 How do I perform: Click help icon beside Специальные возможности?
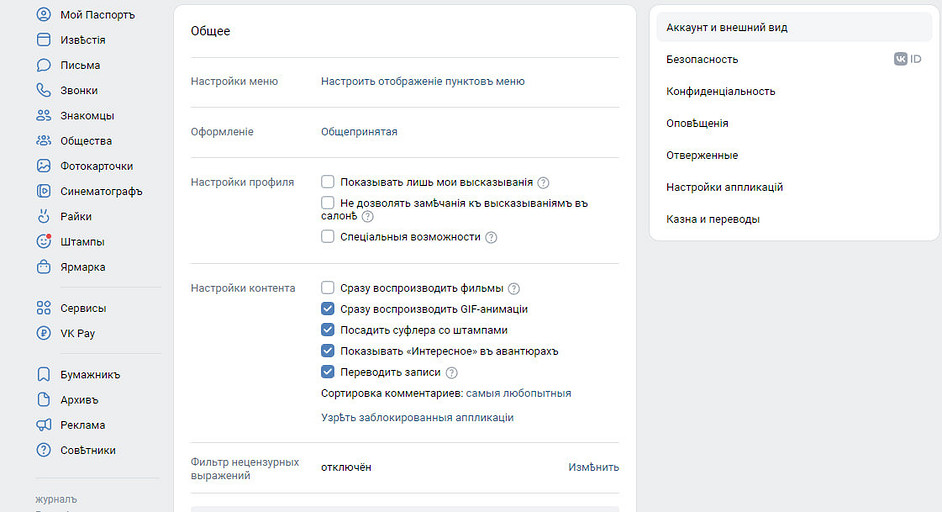click(491, 237)
